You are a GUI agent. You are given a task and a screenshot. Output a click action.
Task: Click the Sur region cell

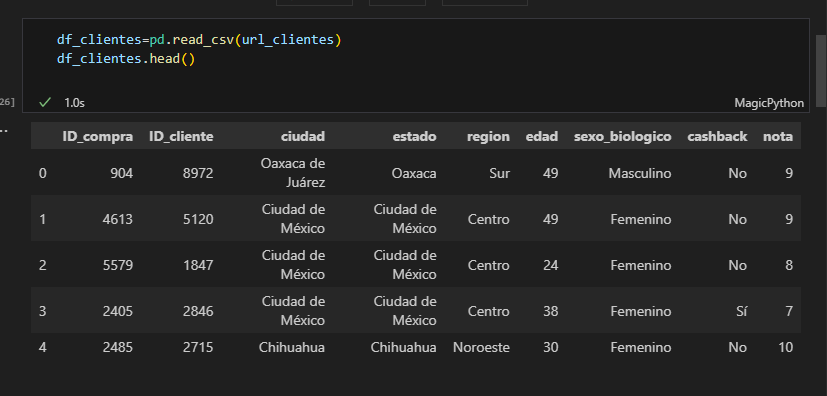(499, 173)
